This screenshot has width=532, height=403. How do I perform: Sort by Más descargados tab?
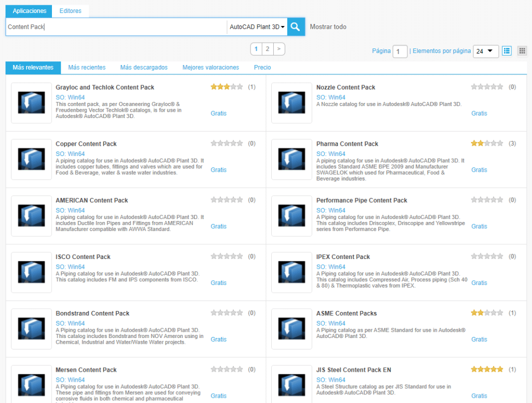click(x=144, y=68)
